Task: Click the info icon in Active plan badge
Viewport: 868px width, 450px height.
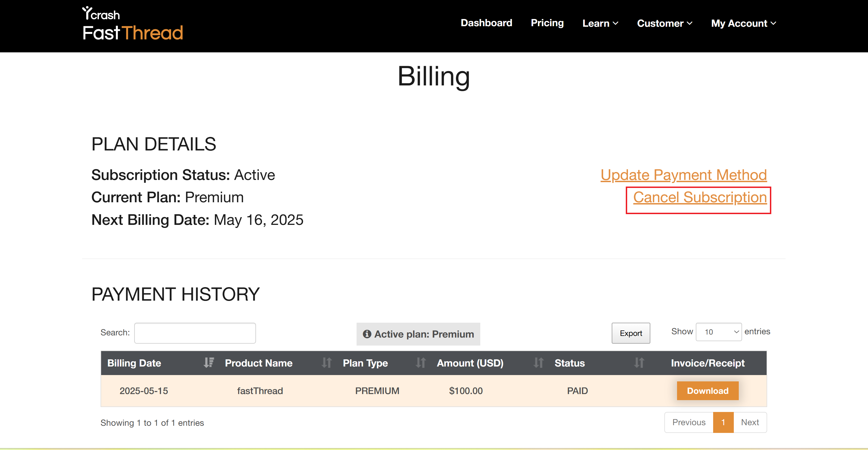Action: (x=367, y=334)
